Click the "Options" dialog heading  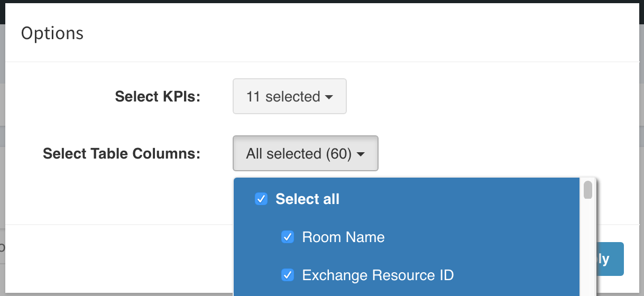[x=52, y=33]
